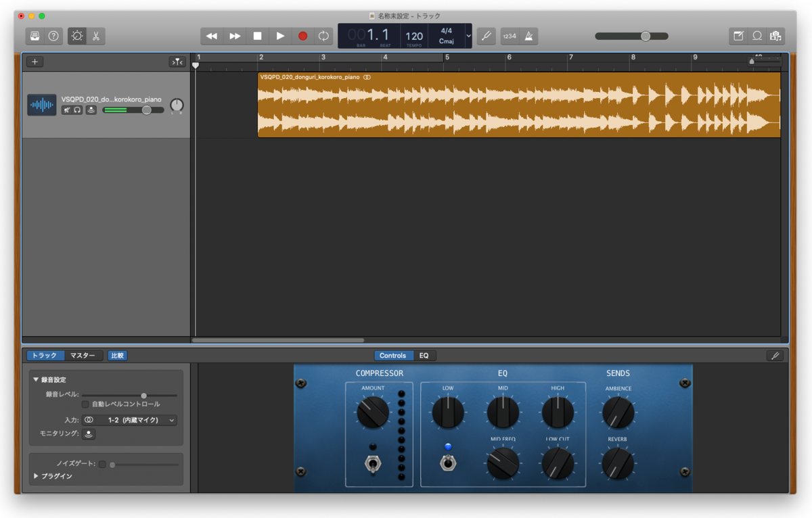
Task: Click the Cmaj key signature display
Action: click(x=446, y=41)
